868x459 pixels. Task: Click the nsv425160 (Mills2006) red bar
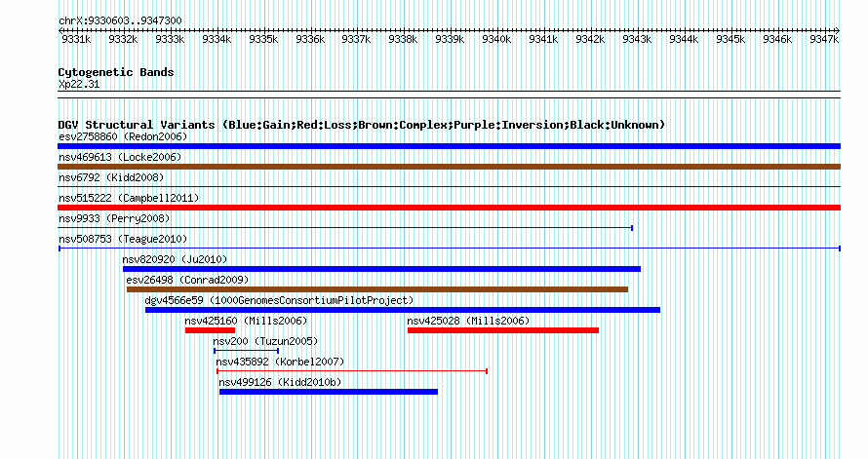pyautogui.click(x=210, y=330)
